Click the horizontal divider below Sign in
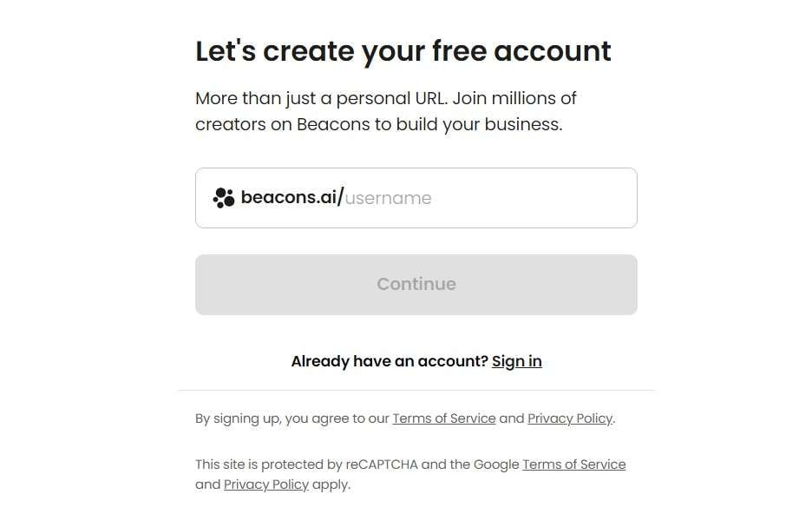The image size is (812, 514). (x=416, y=391)
